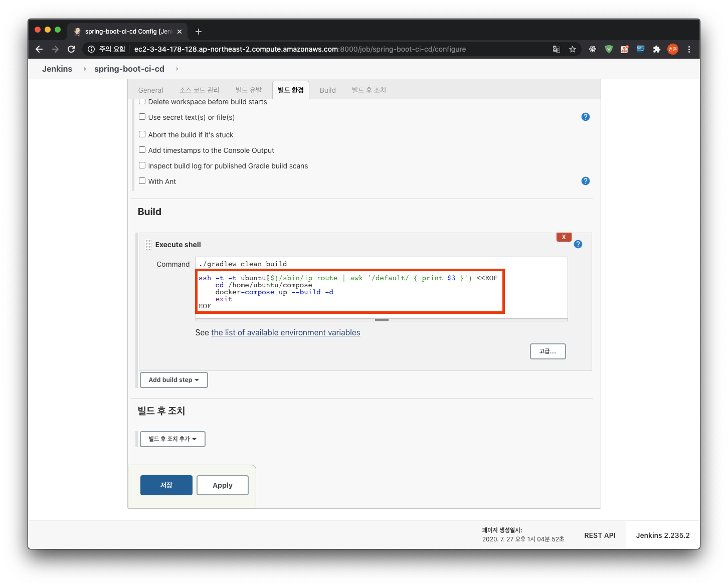Open the blue banner extension icon

pyautogui.click(x=641, y=49)
